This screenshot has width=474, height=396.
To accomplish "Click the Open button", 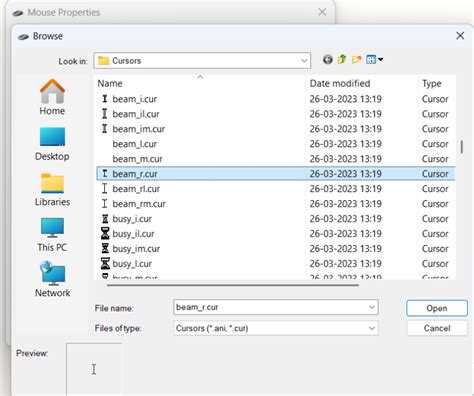I will click(x=437, y=308).
